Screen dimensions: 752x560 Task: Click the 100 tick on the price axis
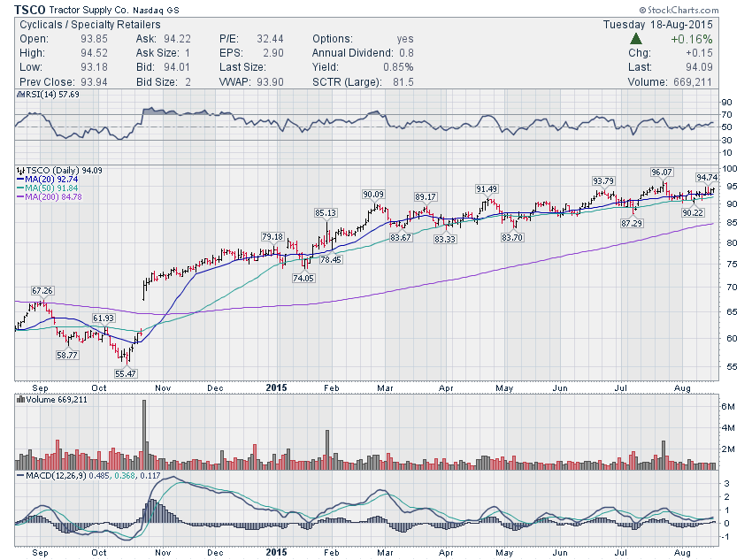[x=730, y=168]
